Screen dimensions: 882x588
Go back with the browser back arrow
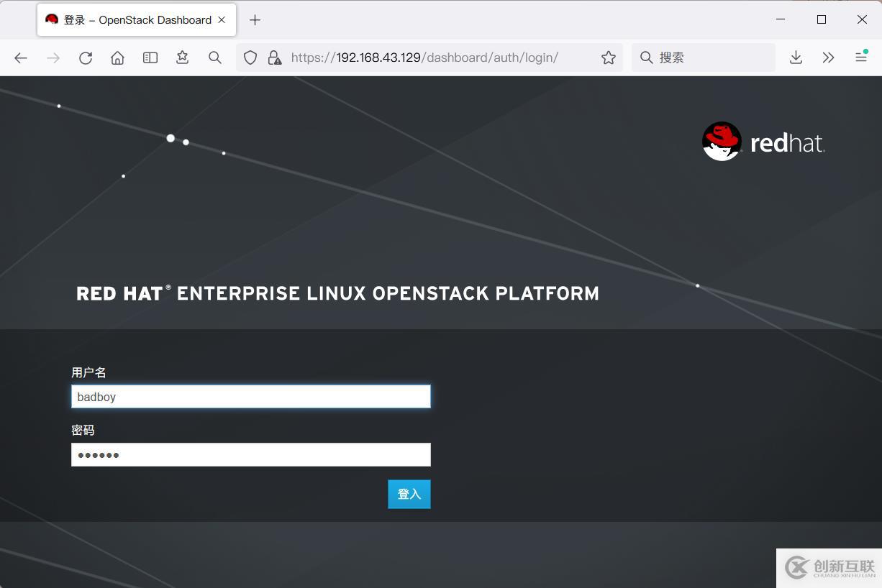click(21, 58)
